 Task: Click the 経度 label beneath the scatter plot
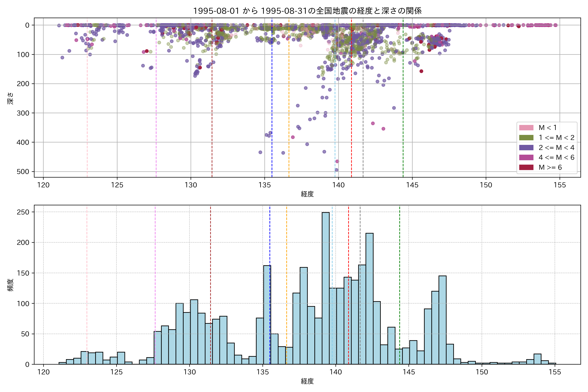pyautogui.click(x=307, y=194)
